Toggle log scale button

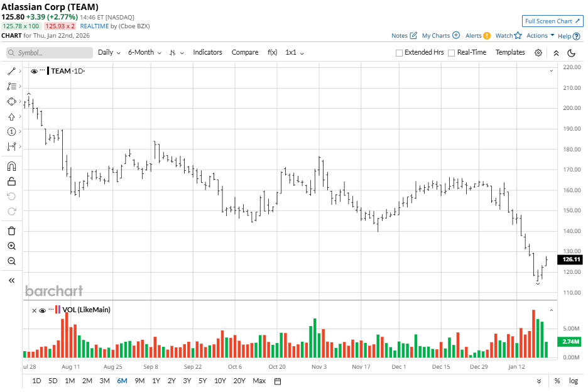(x=574, y=381)
